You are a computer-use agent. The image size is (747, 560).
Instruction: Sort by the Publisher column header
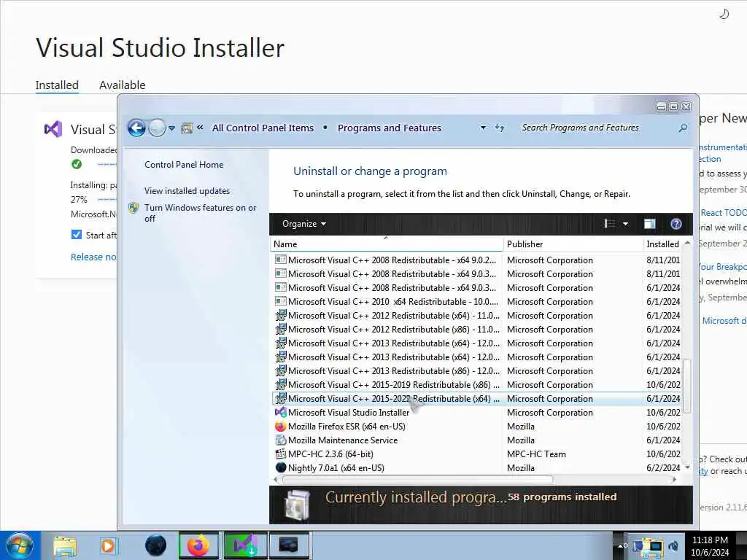573,244
